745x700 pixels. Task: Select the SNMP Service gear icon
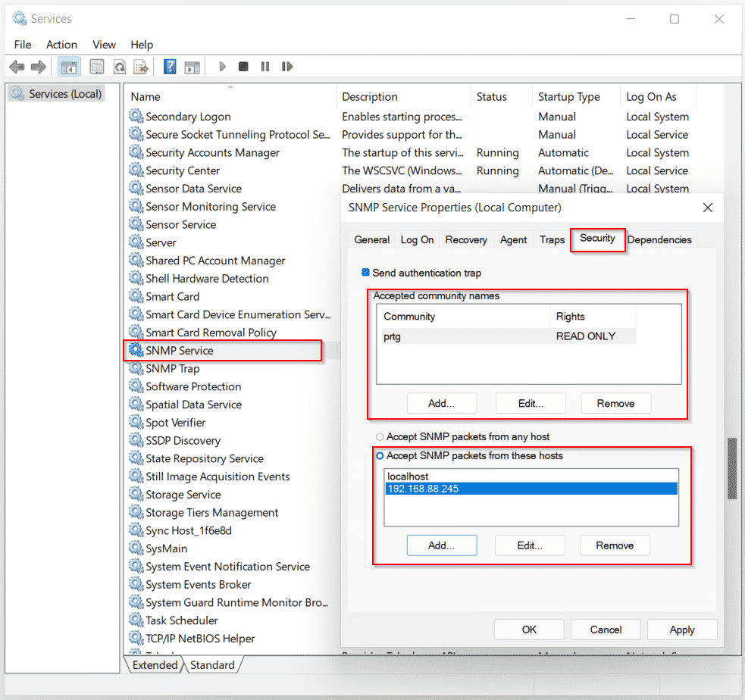[x=136, y=350]
